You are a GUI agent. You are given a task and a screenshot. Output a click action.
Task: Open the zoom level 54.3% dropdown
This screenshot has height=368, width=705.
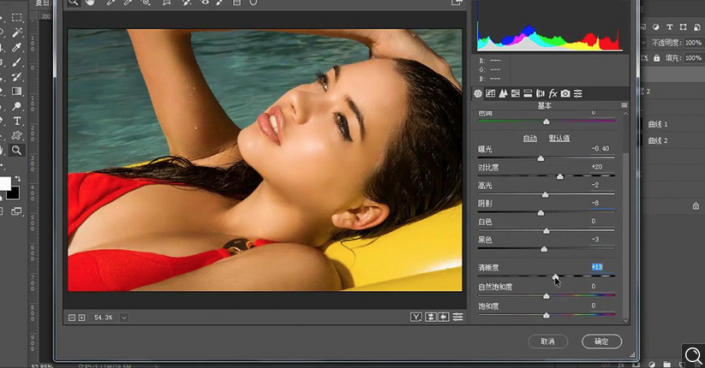pyautogui.click(x=124, y=318)
